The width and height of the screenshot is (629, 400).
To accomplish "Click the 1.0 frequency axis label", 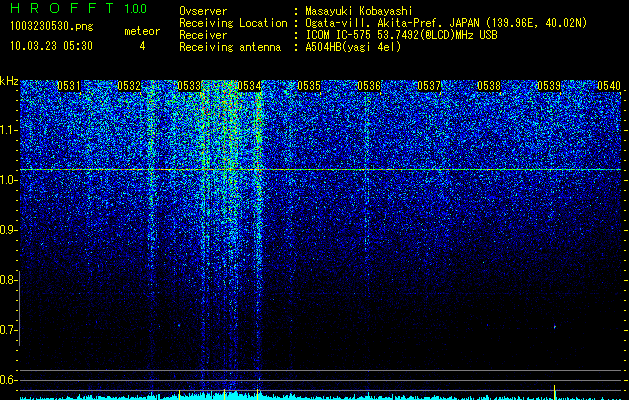I will pos(7,180).
